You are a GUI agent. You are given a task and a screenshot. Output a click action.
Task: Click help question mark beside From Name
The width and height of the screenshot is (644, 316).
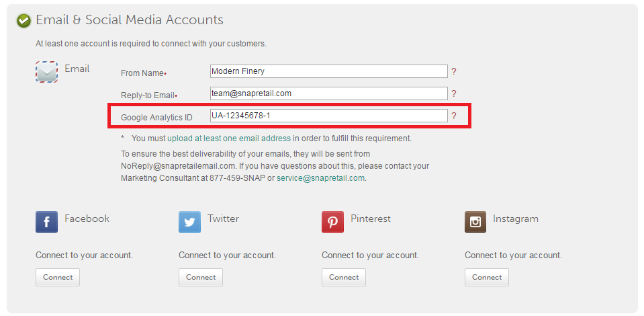[x=454, y=71]
